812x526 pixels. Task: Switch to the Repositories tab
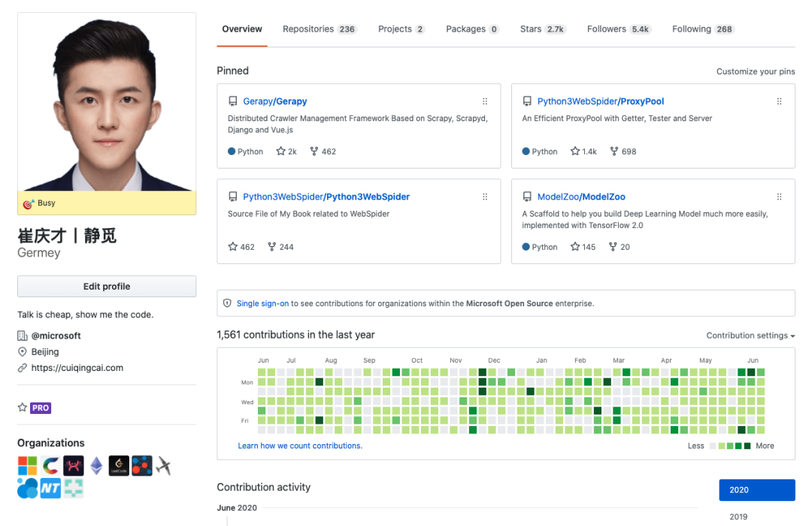coord(319,29)
